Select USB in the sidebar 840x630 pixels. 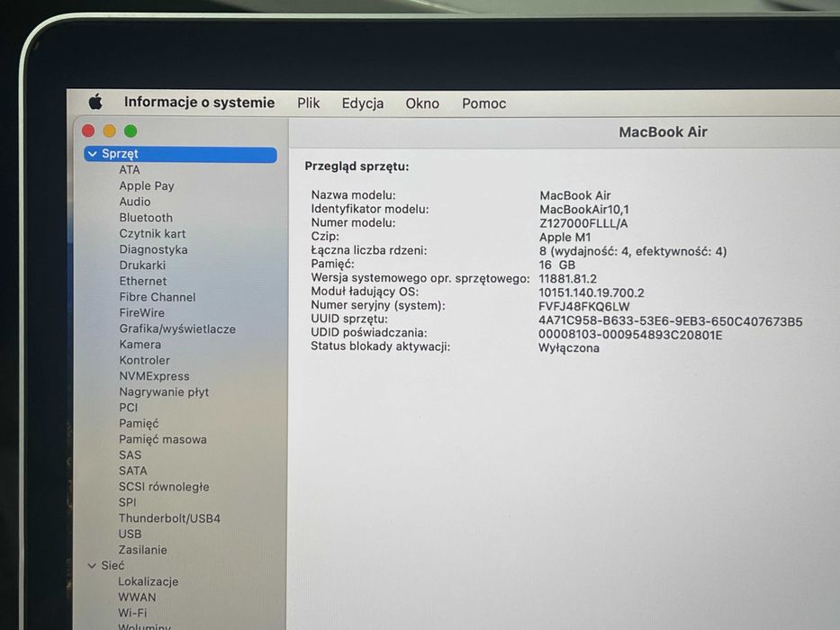point(131,534)
